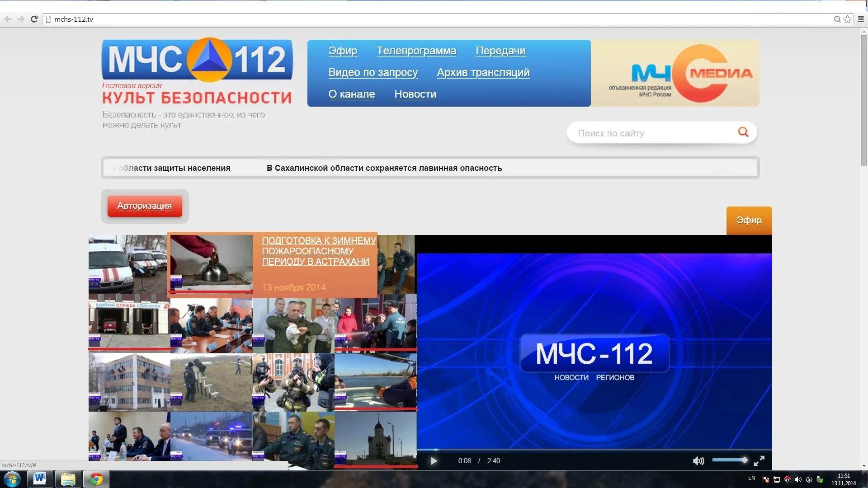The height and width of the screenshot is (488, 868).
Task: Open the taskbar clock showing 11:51
Action: (844, 479)
